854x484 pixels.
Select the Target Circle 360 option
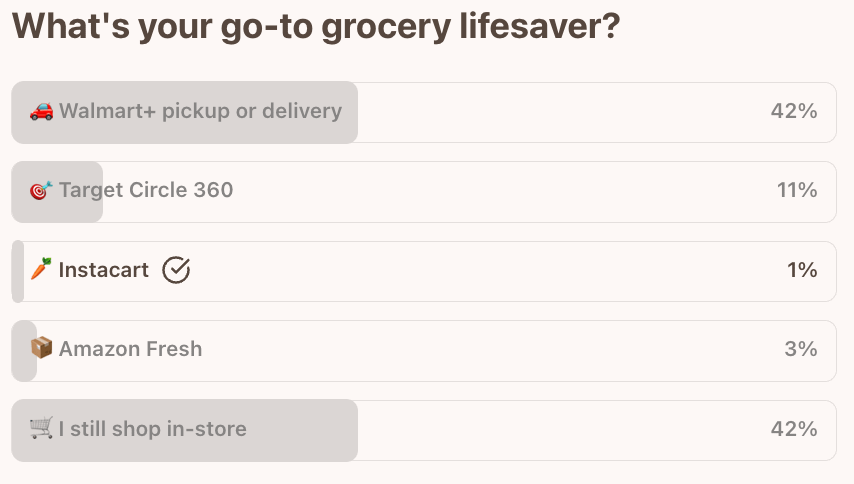click(424, 192)
